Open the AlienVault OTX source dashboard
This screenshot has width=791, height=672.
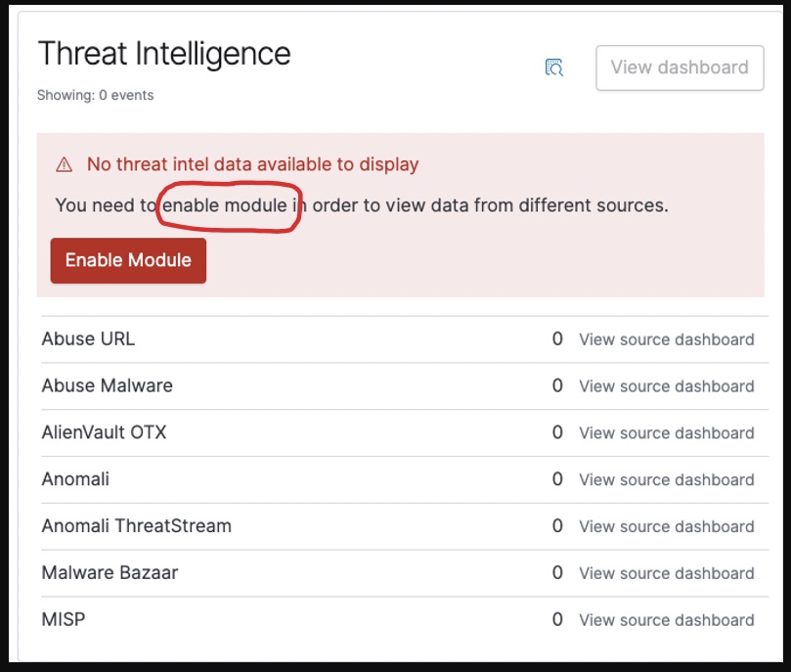pos(667,432)
